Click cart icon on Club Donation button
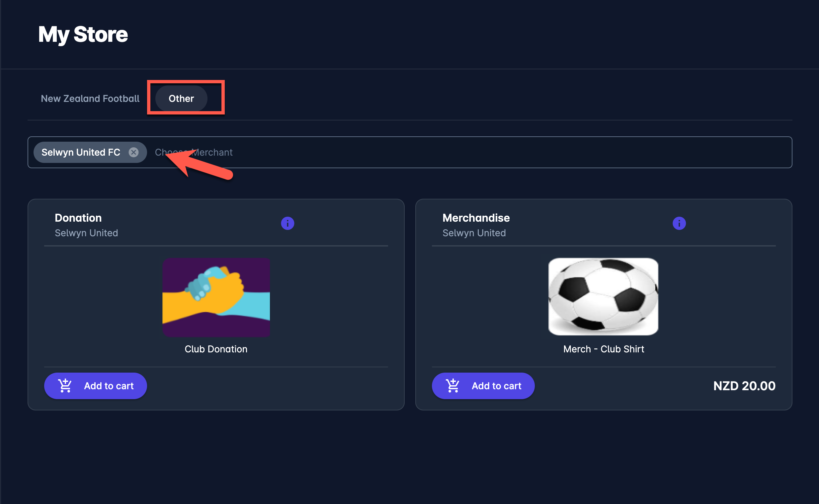Image resolution: width=819 pixels, height=504 pixels. [x=65, y=386]
